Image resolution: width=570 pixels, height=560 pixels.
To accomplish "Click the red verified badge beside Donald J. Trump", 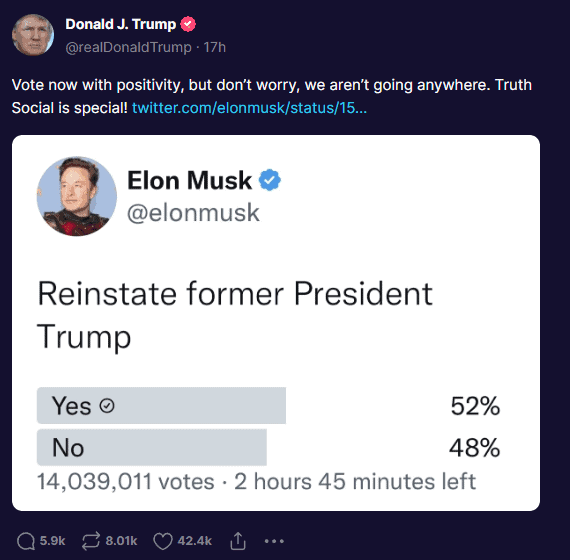I will tap(188, 24).
